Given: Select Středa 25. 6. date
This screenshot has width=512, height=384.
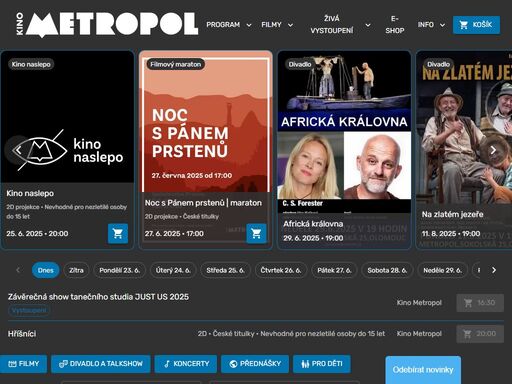Looking at the screenshot, I should tap(225, 270).
